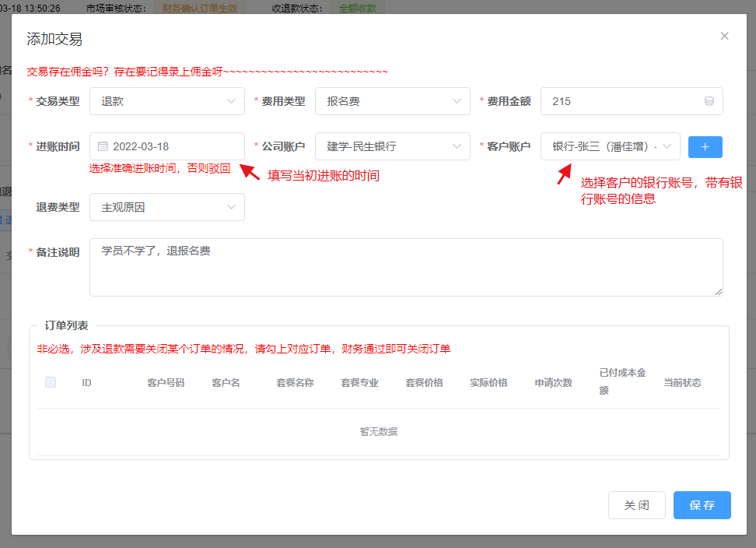Image resolution: width=756 pixels, height=548 pixels.
Task: Toggle the select-all checkbox in 订单列表 header
Action: (x=51, y=382)
